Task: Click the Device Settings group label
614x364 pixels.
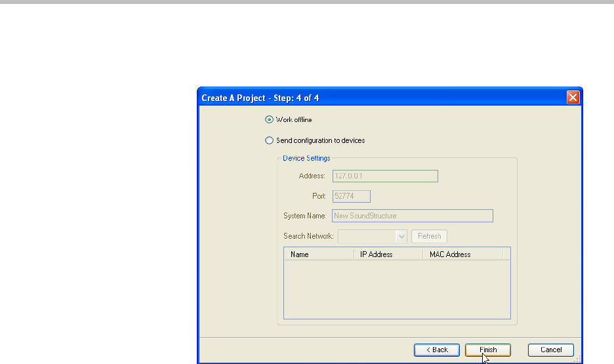Action: [306, 158]
